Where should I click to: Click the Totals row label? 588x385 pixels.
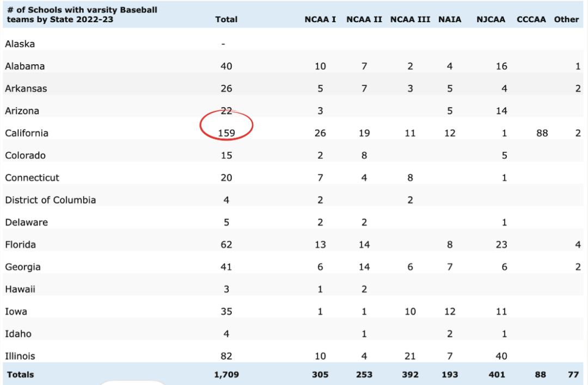20,375
